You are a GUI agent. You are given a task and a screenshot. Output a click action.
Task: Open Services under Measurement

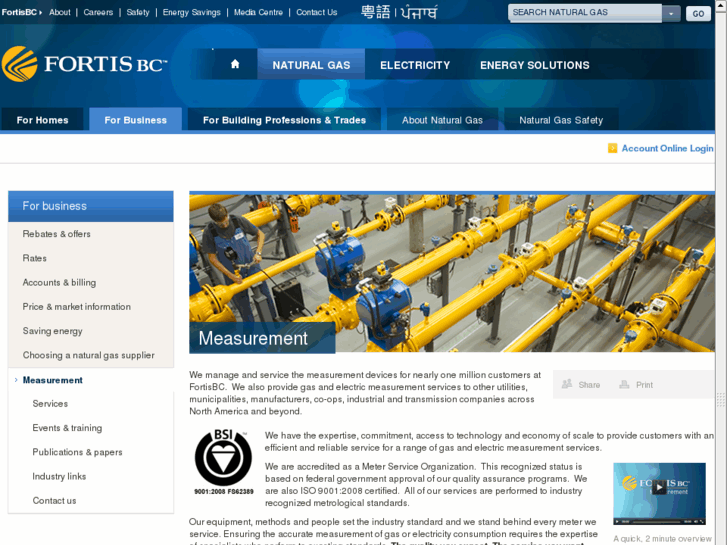coord(50,404)
